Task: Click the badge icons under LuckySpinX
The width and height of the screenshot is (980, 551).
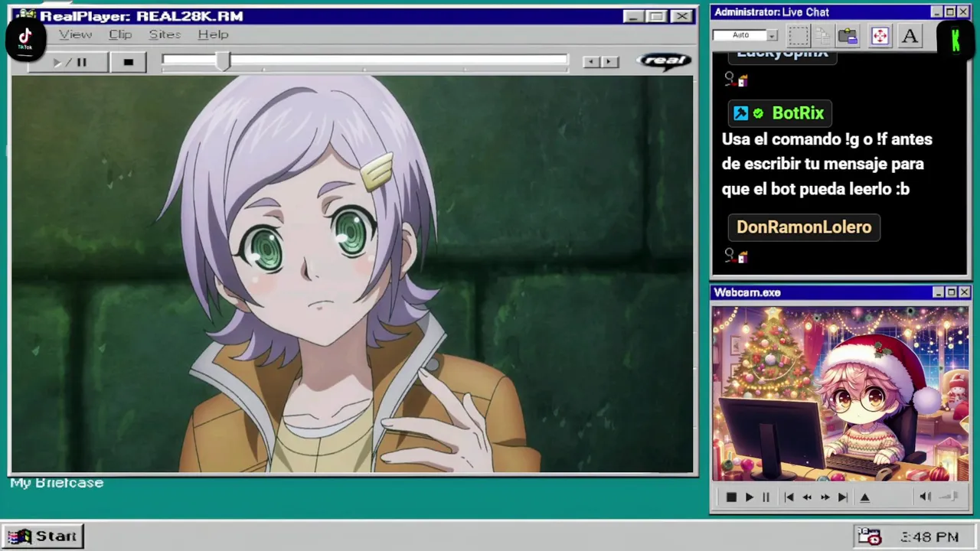Action: [736, 79]
